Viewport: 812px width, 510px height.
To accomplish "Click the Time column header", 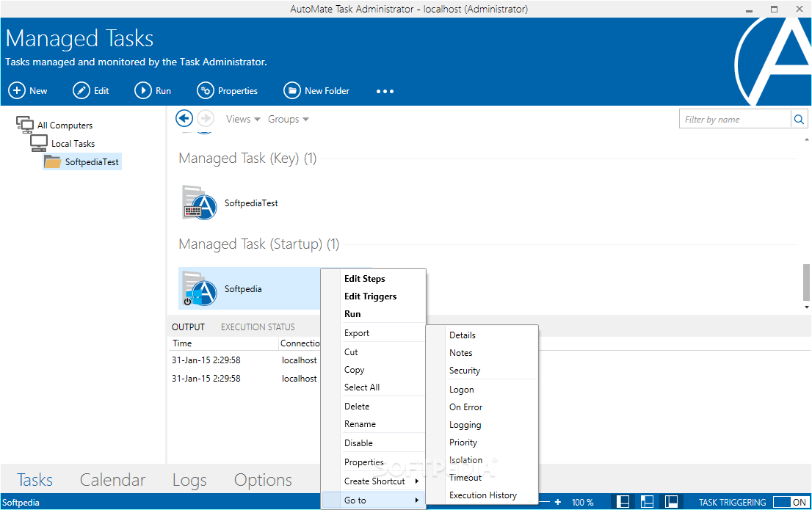I will click(222, 343).
